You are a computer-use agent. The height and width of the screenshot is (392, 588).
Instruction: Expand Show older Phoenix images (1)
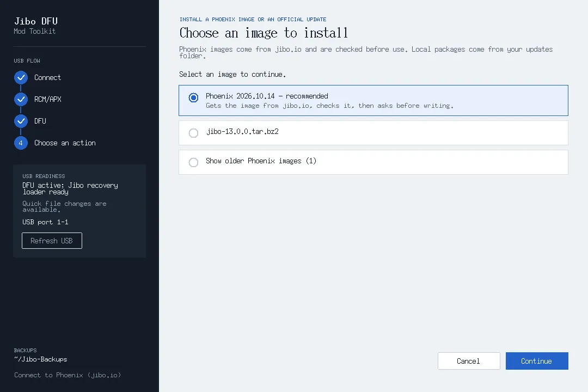pos(373,162)
